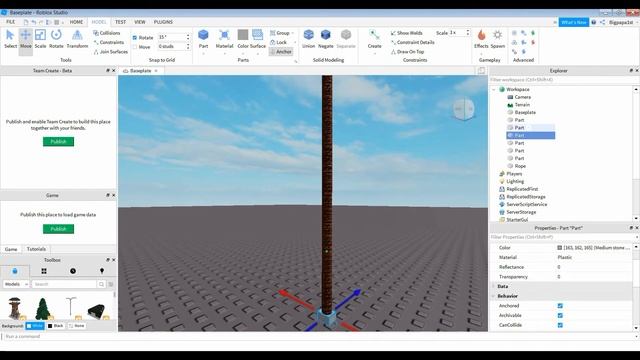The height and width of the screenshot is (360, 640).
Task: Click the Scale value stepper
Action: 468,33
